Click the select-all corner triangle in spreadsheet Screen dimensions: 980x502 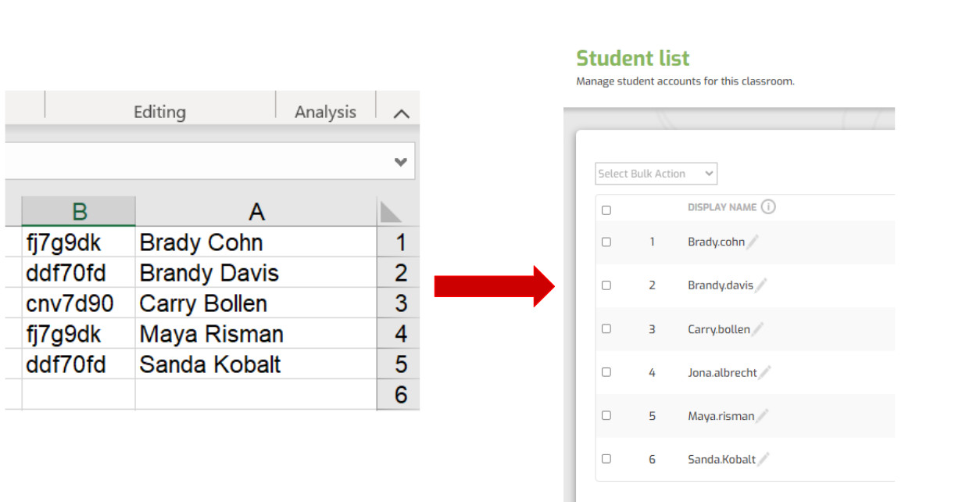click(390, 212)
